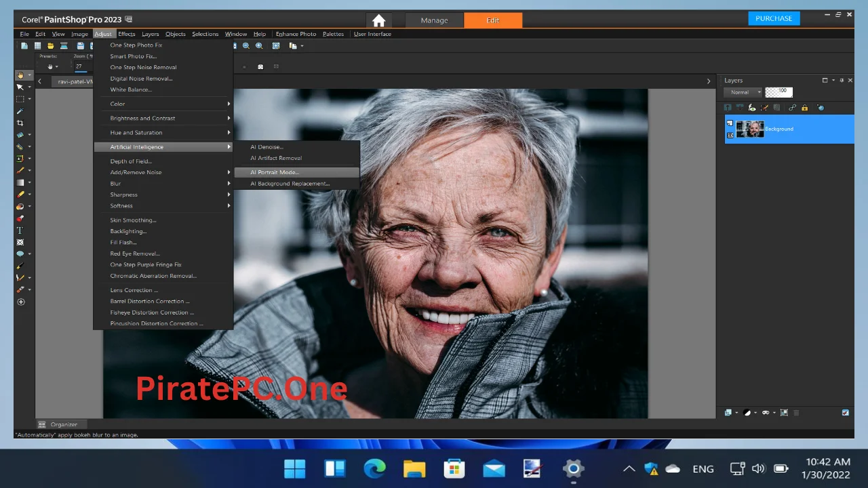Choose One Step Photo Fix

[163, 45]
